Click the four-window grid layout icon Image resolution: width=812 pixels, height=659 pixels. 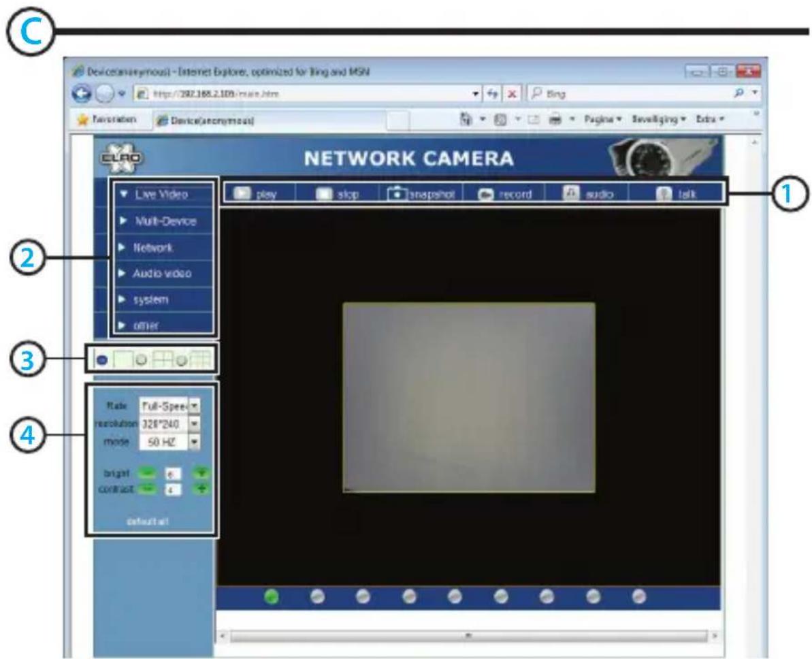click(x=163, y=359)
